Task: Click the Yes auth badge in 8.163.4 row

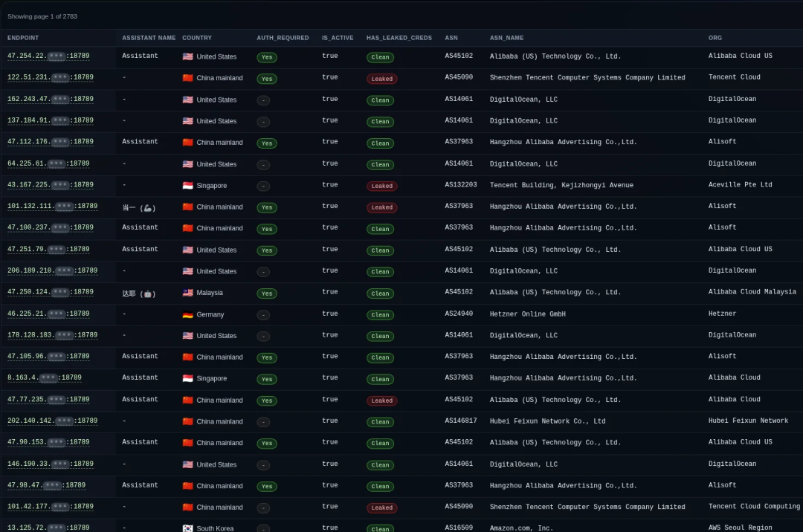Action: coord(267,379)
